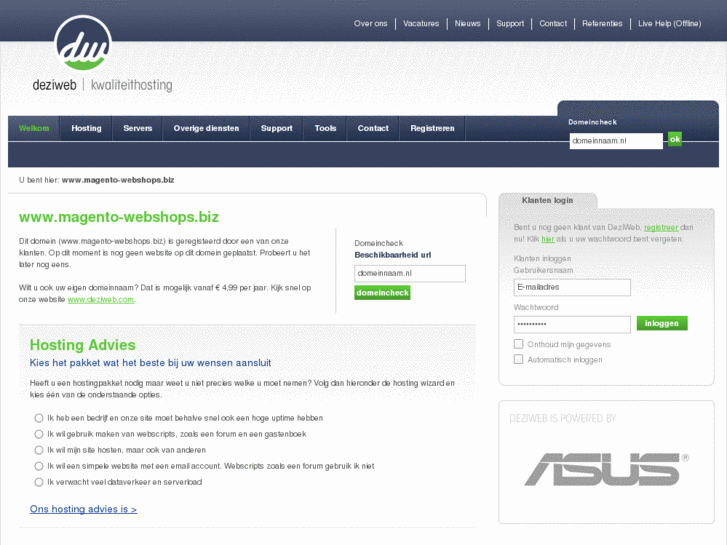Open Ons hosting advies is > link
The image size is (727, 545).
click(83, 509)
